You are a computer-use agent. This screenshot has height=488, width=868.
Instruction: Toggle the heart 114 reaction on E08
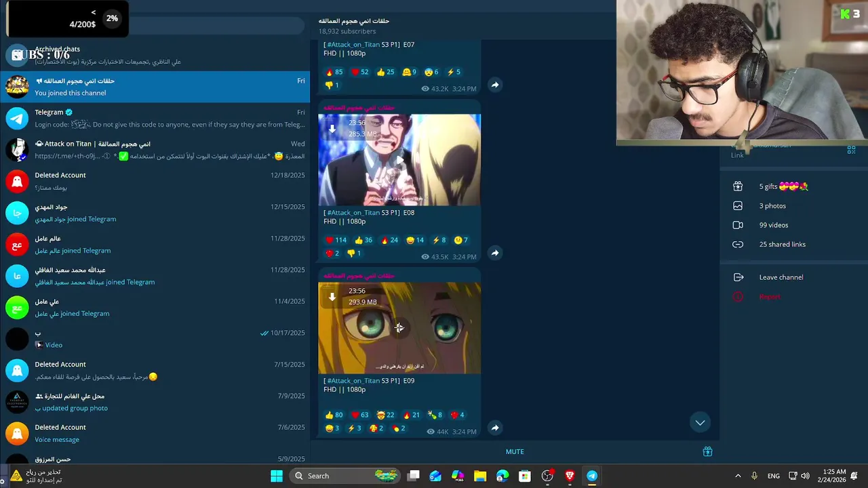[x=336, y=240]
